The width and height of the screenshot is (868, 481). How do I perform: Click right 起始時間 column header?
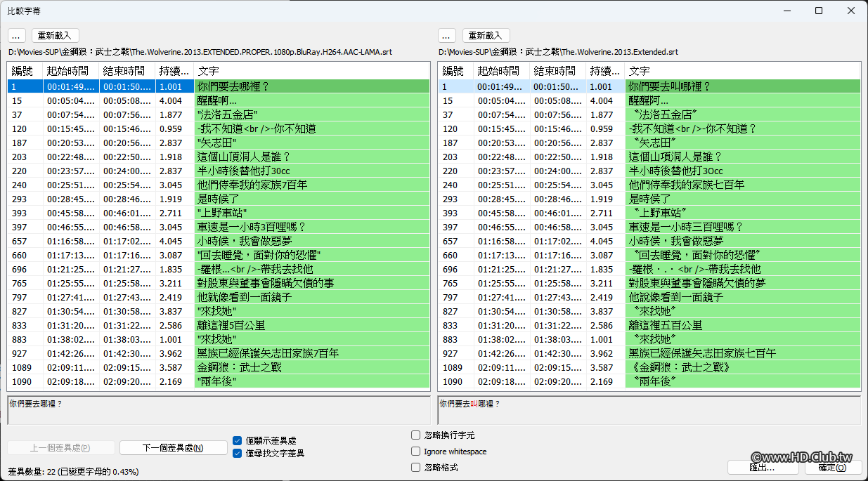(x=502, y=71)
